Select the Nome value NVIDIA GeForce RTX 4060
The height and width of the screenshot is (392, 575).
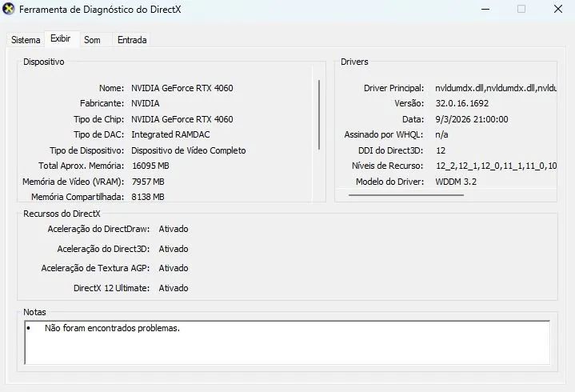[x=182, y=88]
